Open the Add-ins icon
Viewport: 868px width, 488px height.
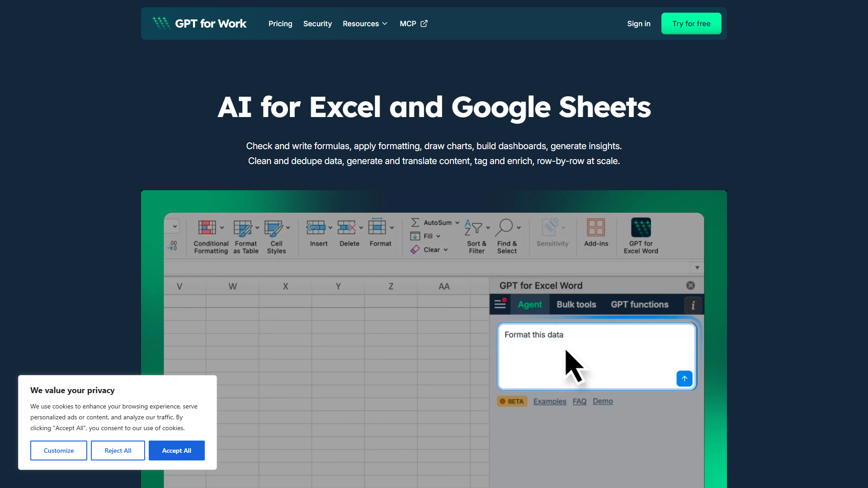[596, 227]
